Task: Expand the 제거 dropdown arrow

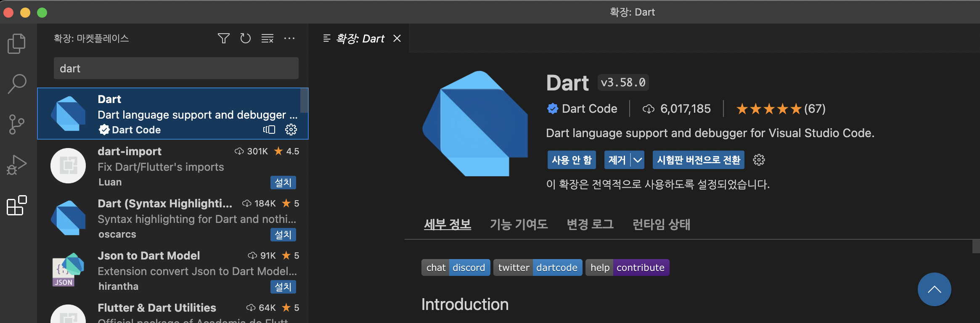Action: 638,160
